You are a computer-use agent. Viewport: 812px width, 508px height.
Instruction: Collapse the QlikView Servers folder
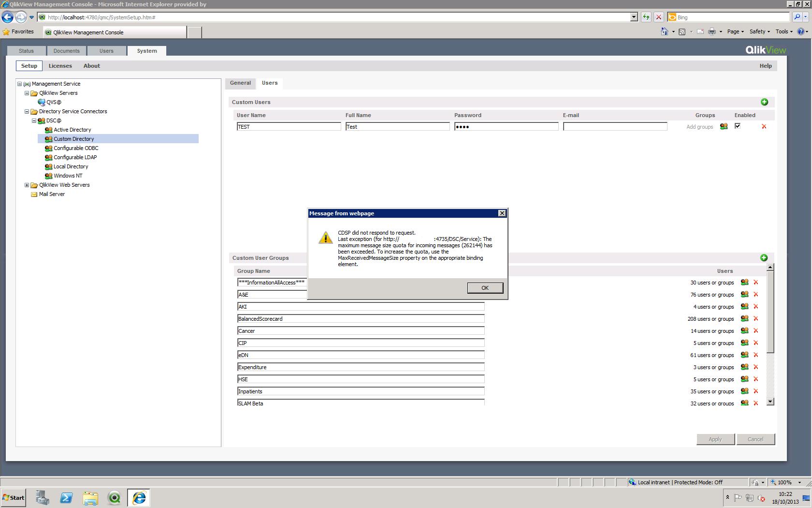click(x=27, y=93)
